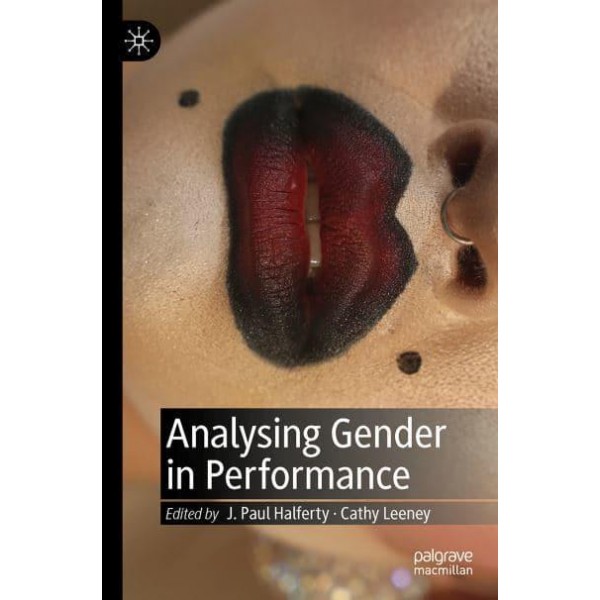Click the "Edited by" italic label
Image resolution: width=600 pixels, height=600 pixels.
pos(192,514)
